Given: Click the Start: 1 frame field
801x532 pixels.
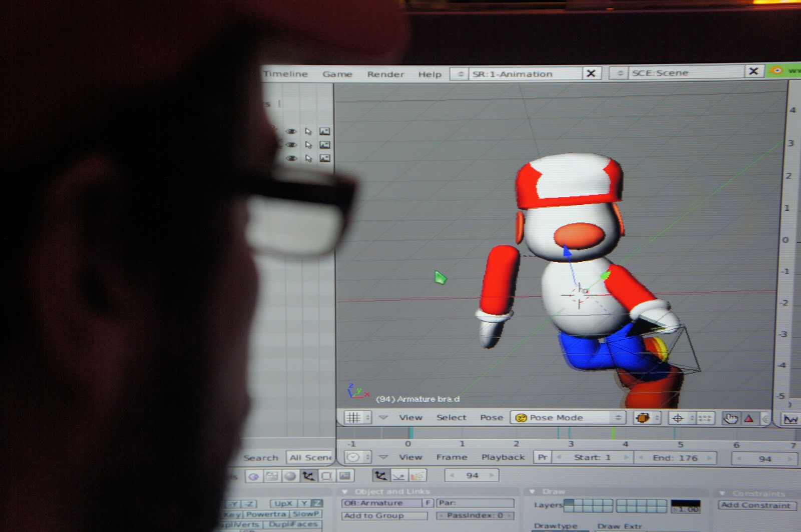Looking at the screenshot, I should coord(593,457).
